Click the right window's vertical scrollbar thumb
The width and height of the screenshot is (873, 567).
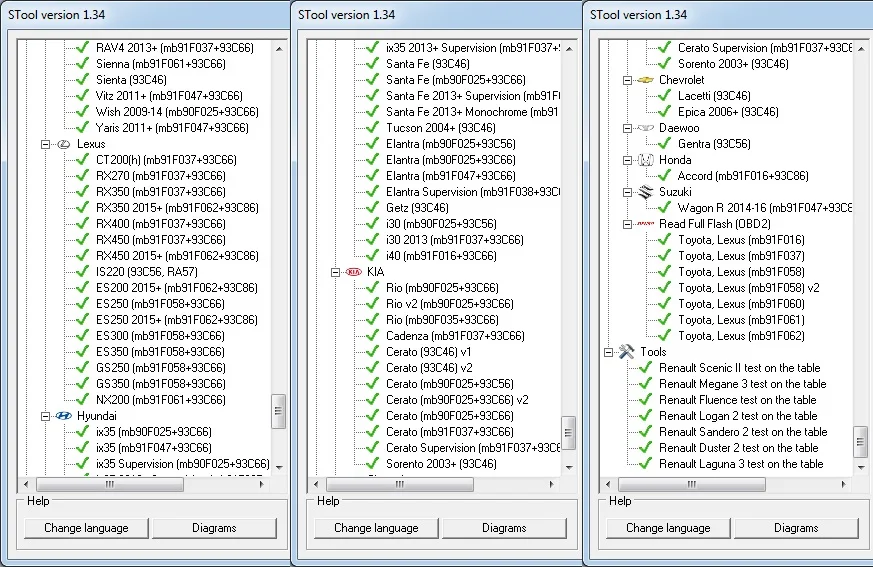(860, 442)
